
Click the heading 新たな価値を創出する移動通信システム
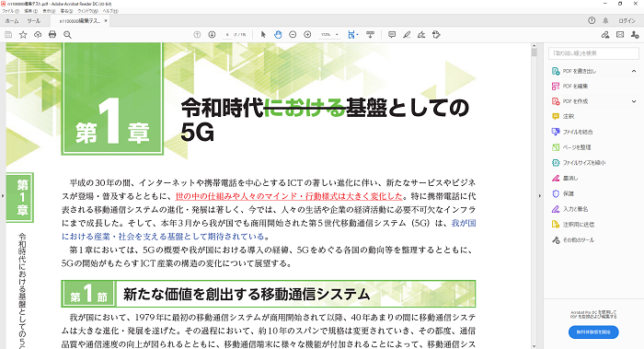tap(247, 295)
